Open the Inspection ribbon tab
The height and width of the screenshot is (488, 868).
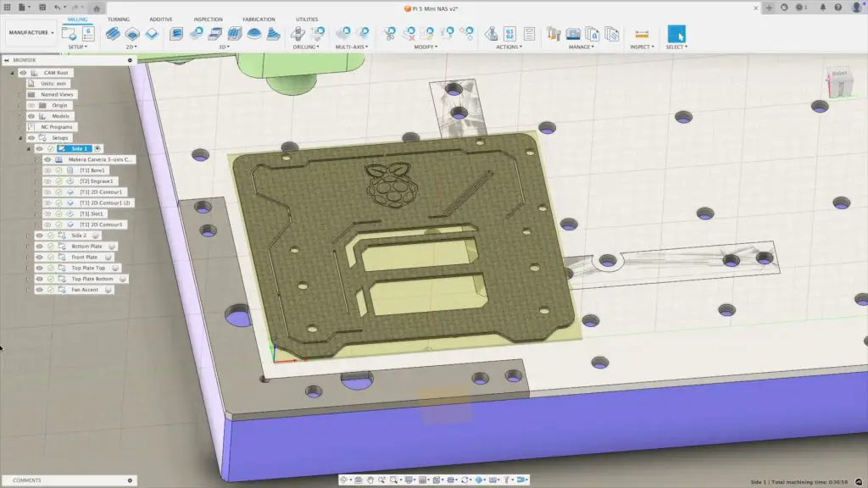click(x=207, y=19)
